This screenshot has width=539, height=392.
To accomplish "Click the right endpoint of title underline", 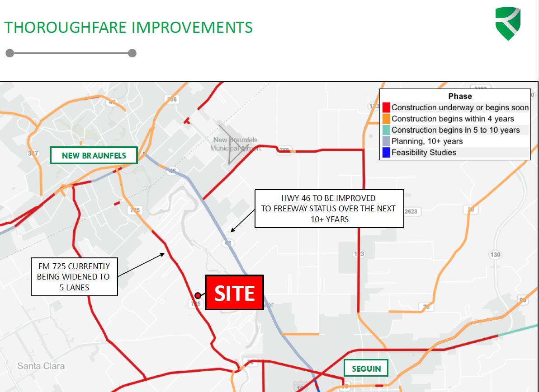I will point(132,53).
